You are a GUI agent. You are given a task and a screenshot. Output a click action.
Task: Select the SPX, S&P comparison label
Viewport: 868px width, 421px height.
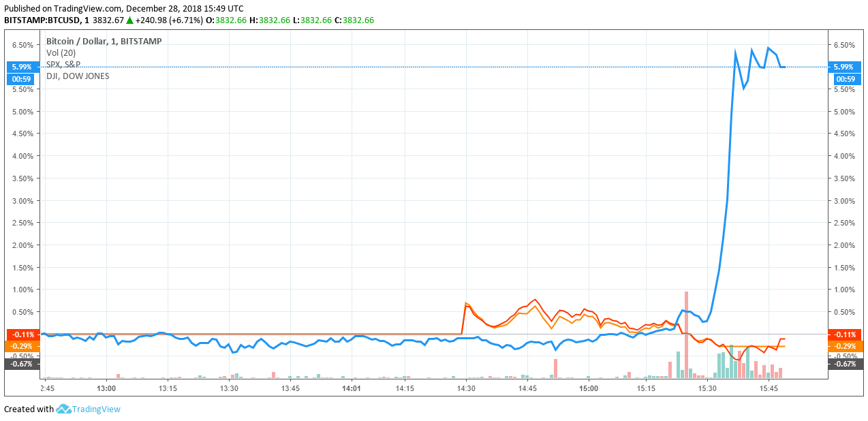[x=62, y=64]
